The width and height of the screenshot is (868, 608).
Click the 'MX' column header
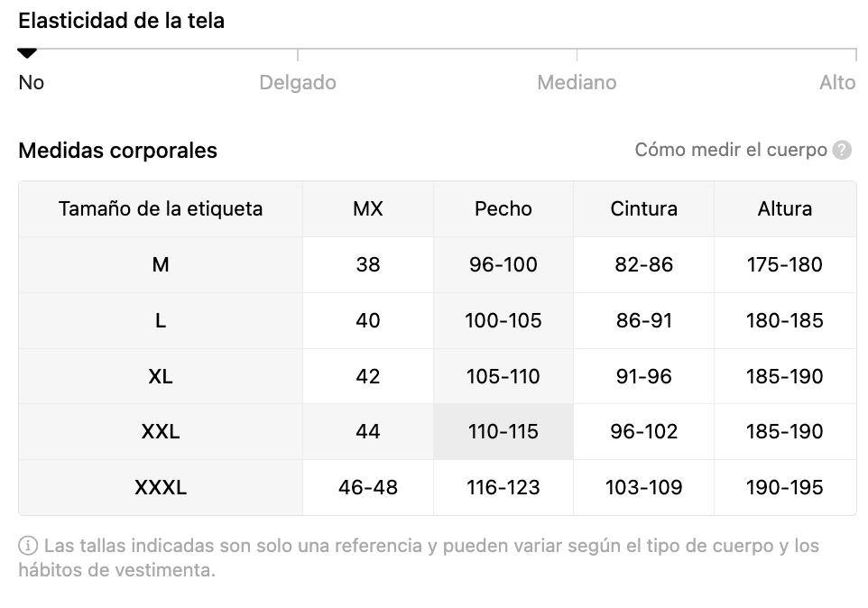click(368, 209)
